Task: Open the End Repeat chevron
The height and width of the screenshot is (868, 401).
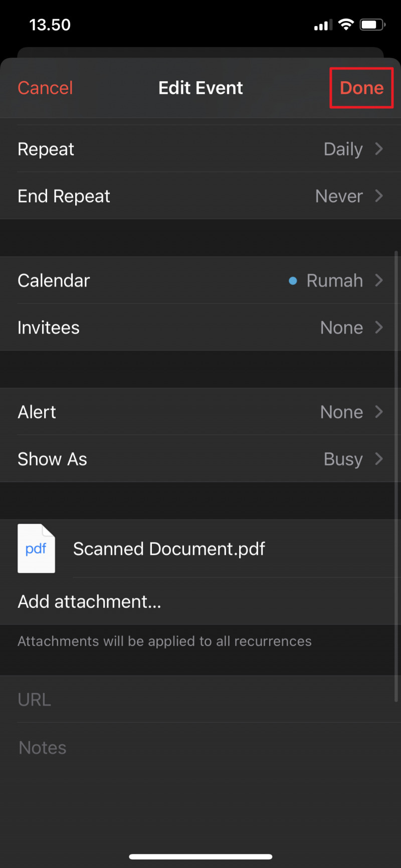Action: [x=379, y=196]
